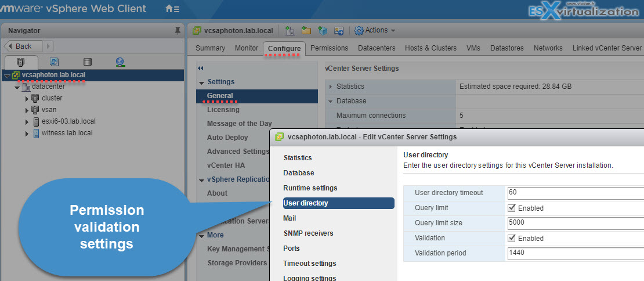The width and height of the screenshot is (644, 281).
Task: Click the User directory timeout field
Action: [575, 193]
